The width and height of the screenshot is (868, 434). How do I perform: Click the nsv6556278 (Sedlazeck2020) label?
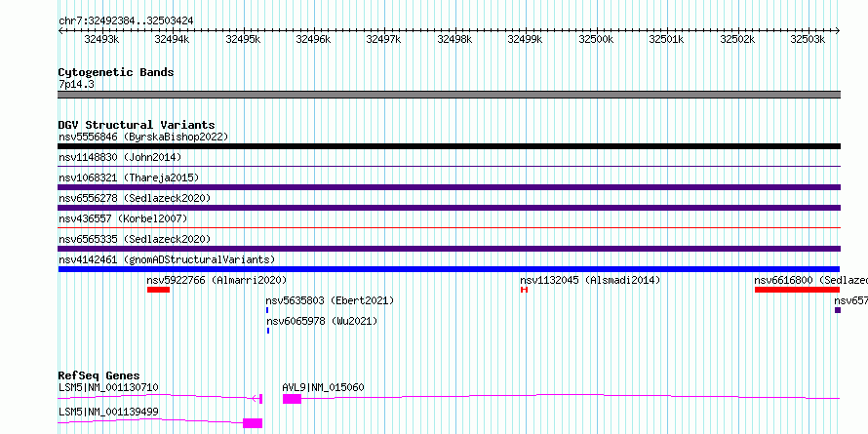pyautogui.click(x=135, y=198)
